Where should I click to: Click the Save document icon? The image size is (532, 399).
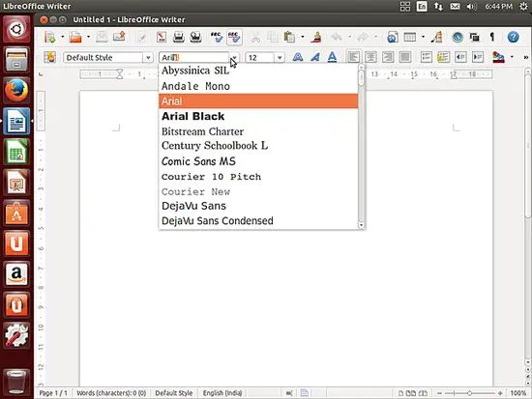[x=102, y=37]
